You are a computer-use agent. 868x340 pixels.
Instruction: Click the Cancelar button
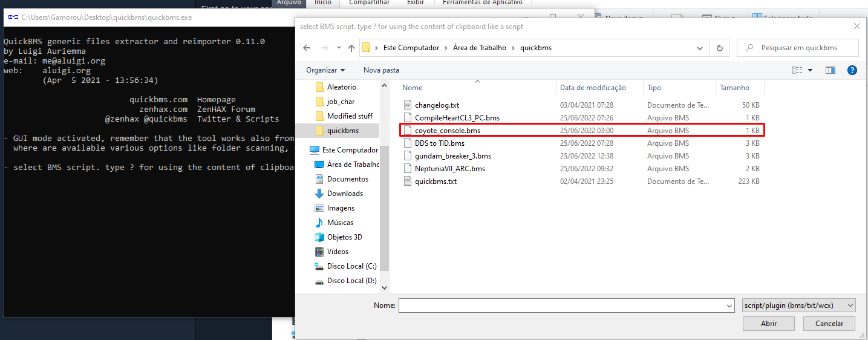coord(829,324)
